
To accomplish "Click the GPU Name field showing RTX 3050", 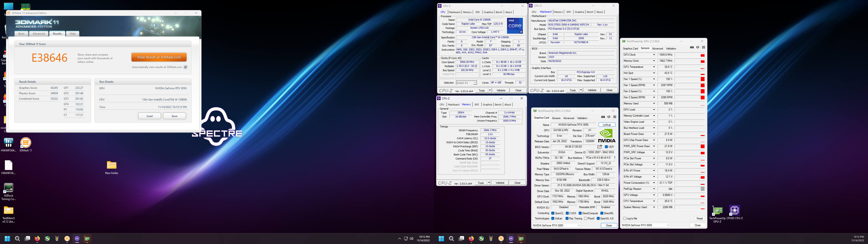I will tap(573, 125).
